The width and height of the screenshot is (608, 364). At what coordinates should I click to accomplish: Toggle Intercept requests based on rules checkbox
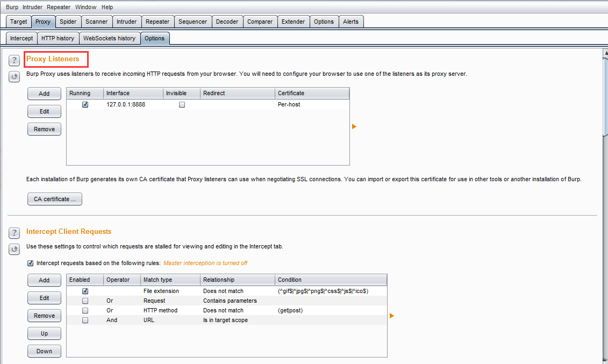(30, 263)
